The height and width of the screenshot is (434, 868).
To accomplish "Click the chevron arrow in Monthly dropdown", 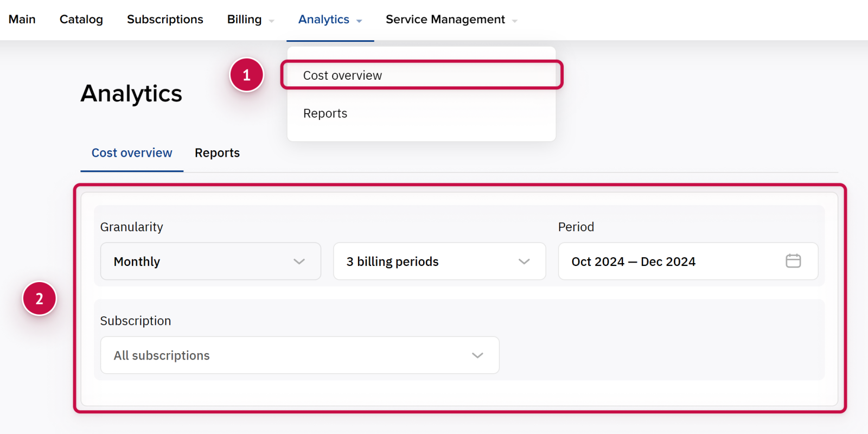I will click(299, 261).
